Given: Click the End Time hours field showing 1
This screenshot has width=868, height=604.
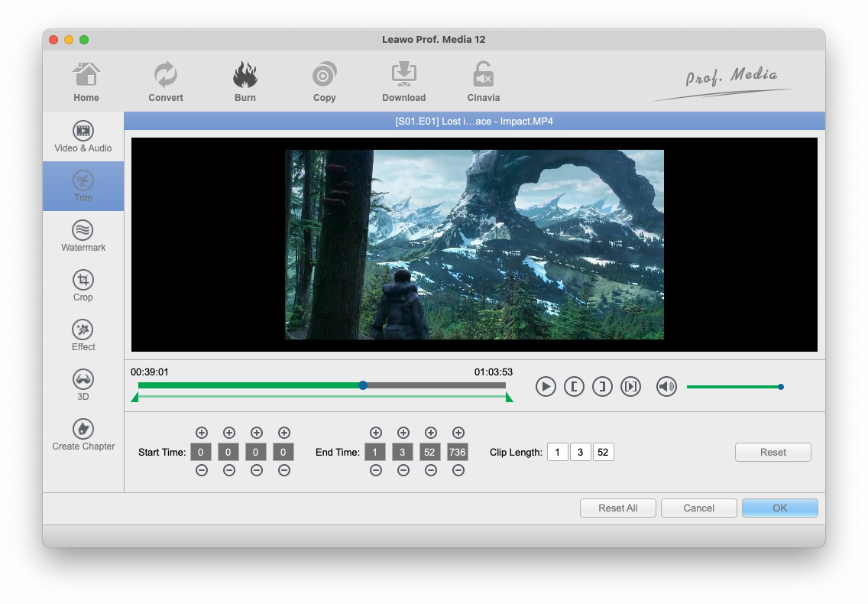Looking at the screenshot, I should [374, 452].
